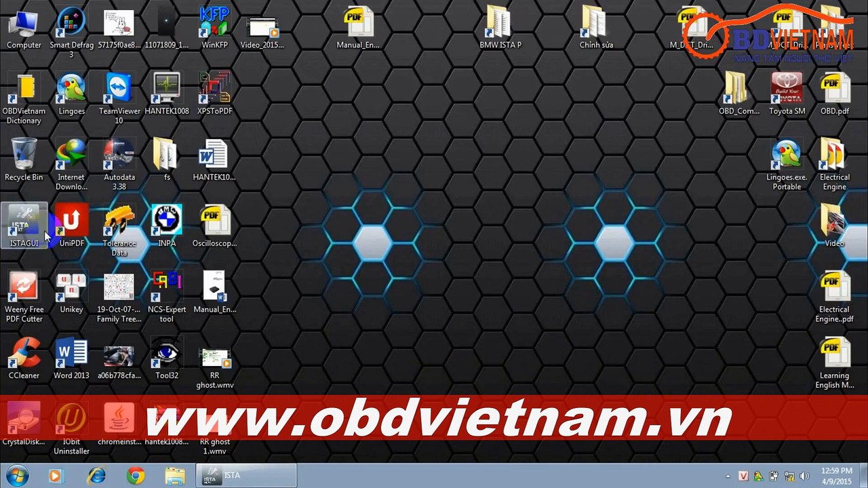868x488 pixels.
Task: Click the XPSToPDF desktop icon
Action: [215, 94]
